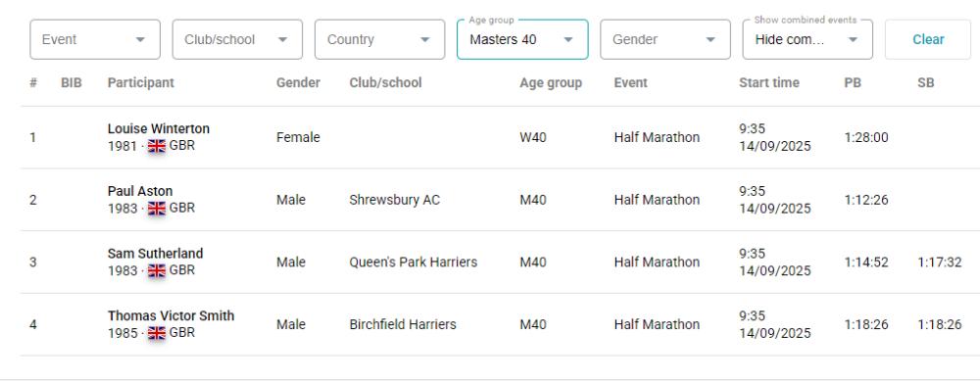The height and width of the screenshot is (381, 980).
Task: Open the Event filter dropdown
Action: [x=95, y=39]
